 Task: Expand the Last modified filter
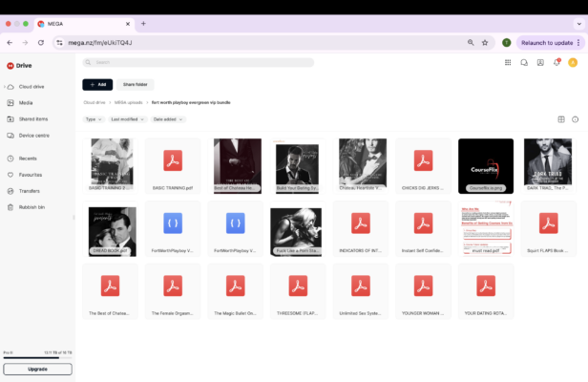click(127, 119)
